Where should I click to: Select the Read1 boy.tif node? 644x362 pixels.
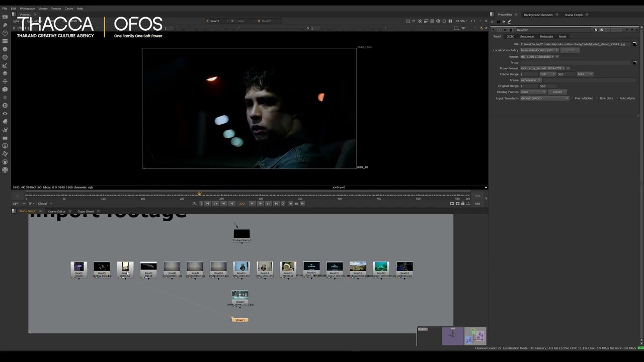click(79, 269)
